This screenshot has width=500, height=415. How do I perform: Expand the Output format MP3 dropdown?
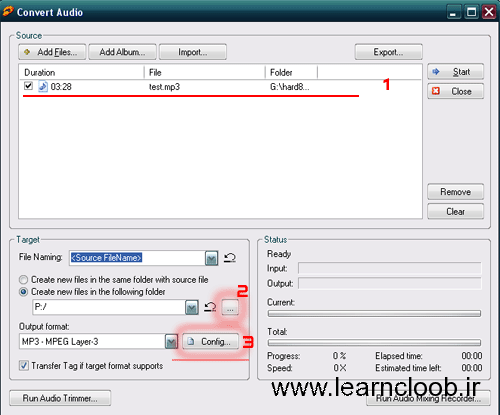(171, 342)
